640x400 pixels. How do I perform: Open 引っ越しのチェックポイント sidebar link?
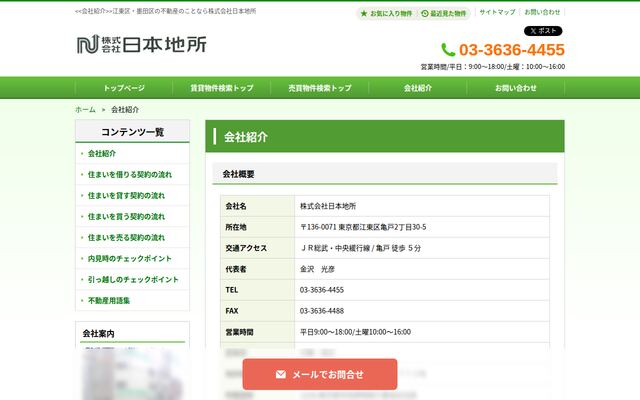click(133, 280)
